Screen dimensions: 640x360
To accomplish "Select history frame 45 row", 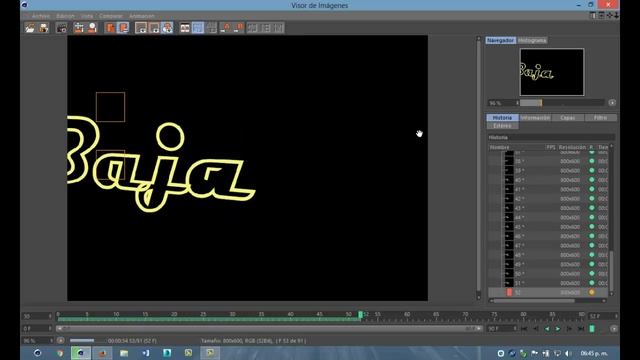I will [x=548, y=227].
